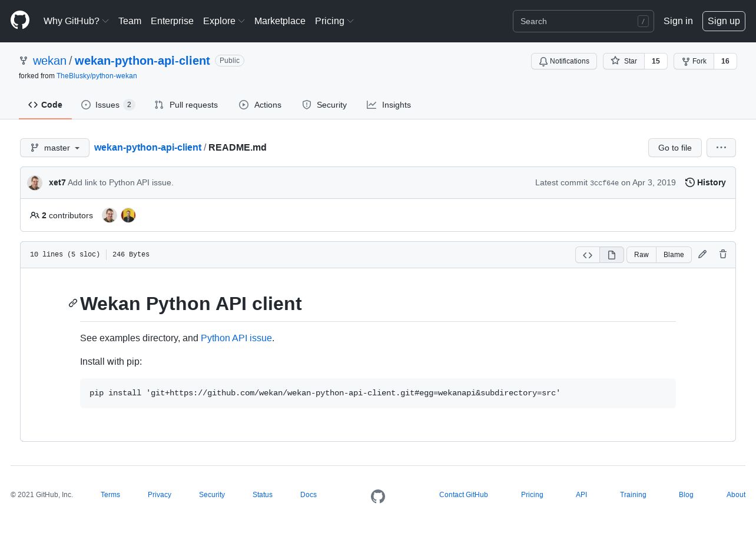Open the file History
This screenshot has width=756, height=533.
pyautogui.click(x=705, y=182)
